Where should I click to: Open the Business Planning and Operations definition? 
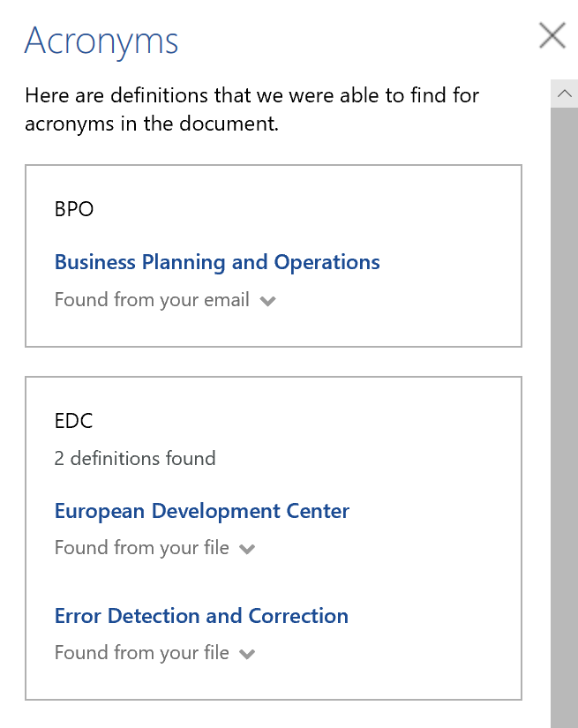pyautogui.click(x=217, y=262)
